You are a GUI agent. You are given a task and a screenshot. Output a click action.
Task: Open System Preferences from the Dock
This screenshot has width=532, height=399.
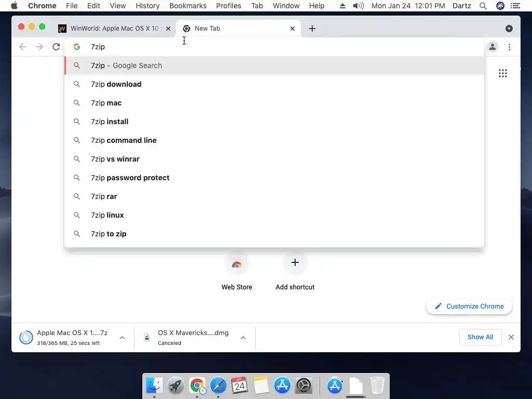pos(303,386)
